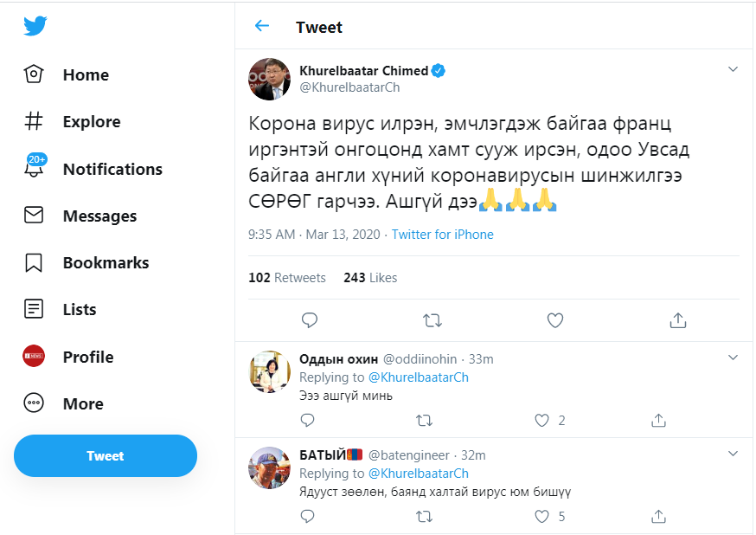The width and height of the screenshot is (756, 535).
Task: Reply to Khurelbaatar Chimed's main tweet
Action: click(x=310, y=320)
